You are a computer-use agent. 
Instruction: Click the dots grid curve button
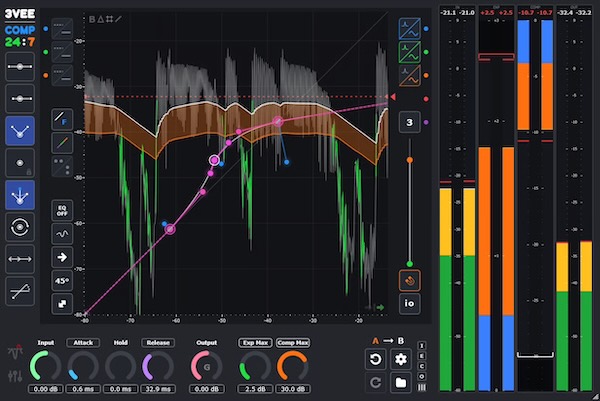pos(62,166)
